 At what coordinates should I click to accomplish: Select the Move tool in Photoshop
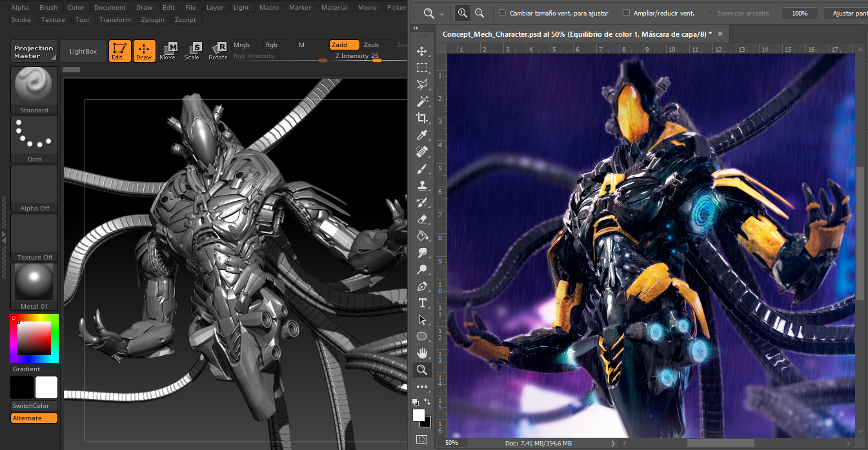point(422,51)
